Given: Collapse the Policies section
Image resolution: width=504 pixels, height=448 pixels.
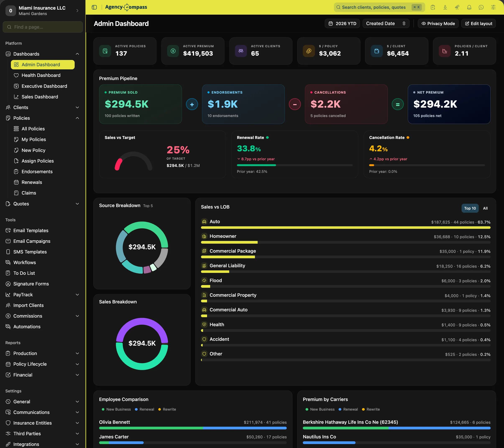Looking at the screenshot, I should tap(43, 118).
